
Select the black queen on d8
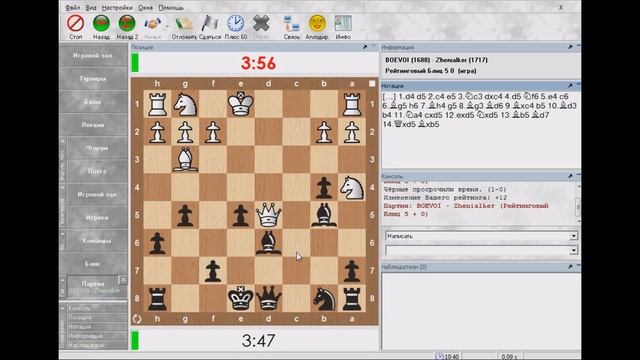point(268,298)
